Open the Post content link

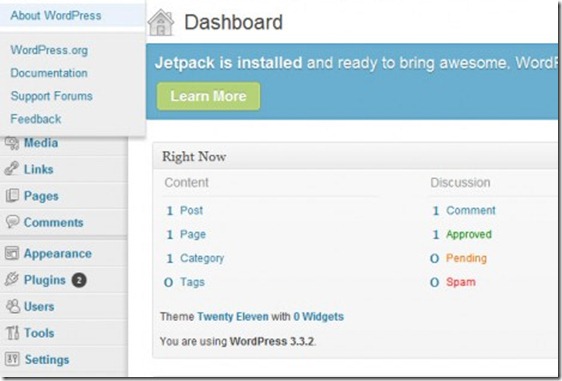(x=191, y=210)
